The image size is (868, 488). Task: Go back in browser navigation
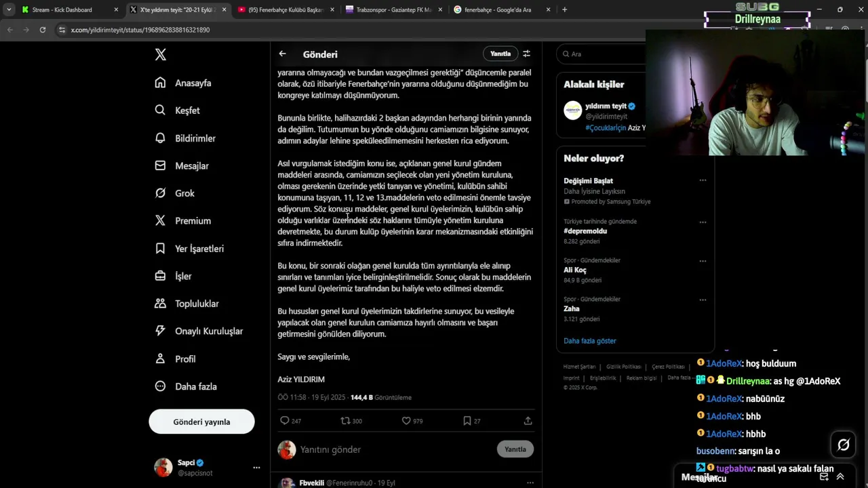(x=10, y=30)
